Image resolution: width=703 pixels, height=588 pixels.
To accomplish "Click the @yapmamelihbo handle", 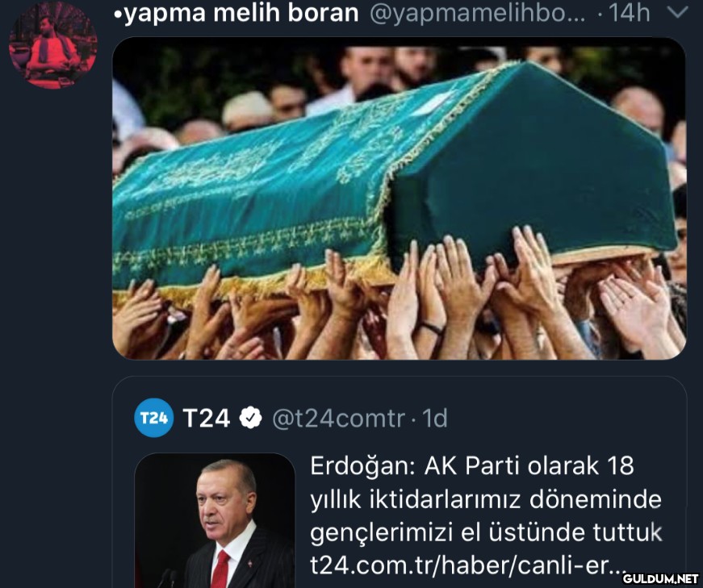I will [478, 14].
